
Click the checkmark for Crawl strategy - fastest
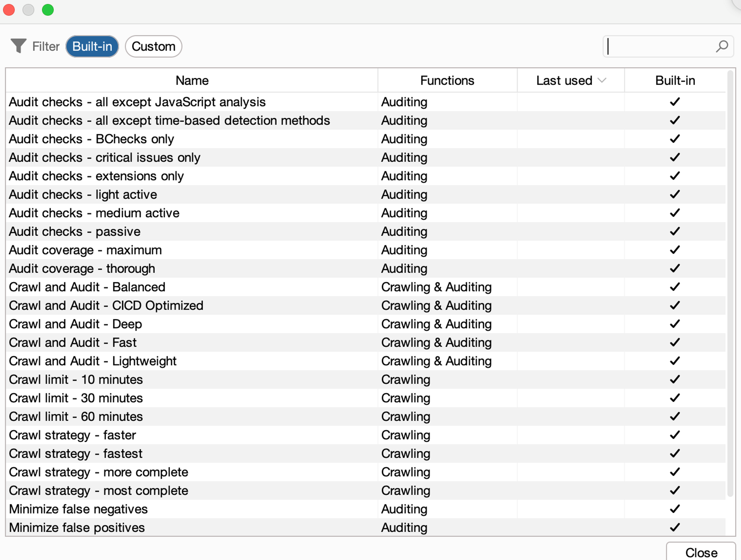pos(675,454)
